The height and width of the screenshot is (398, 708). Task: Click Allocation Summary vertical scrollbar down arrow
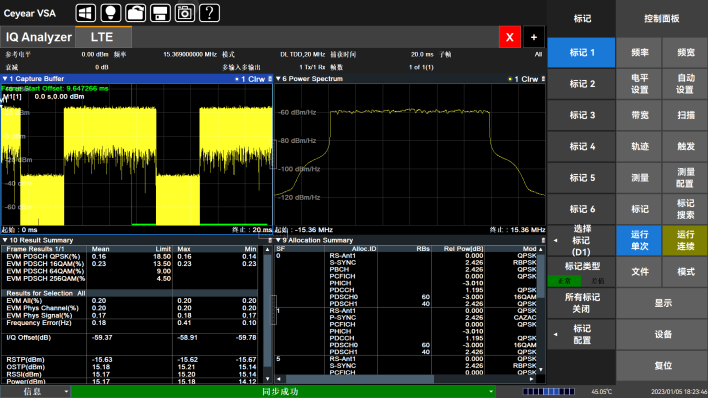tap(541, 370)
